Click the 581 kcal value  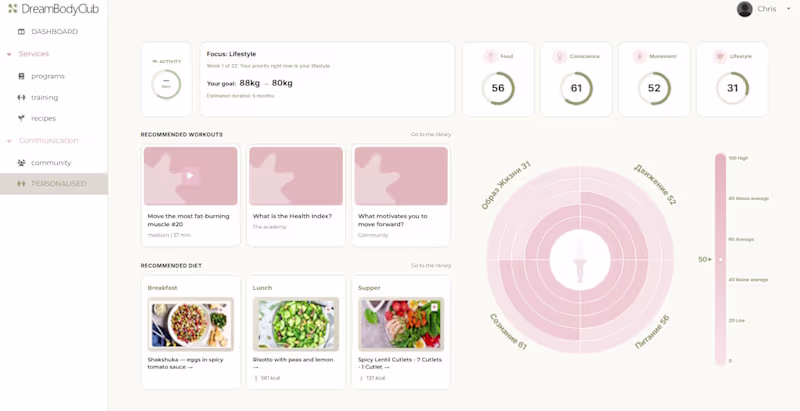pos(270,378)
